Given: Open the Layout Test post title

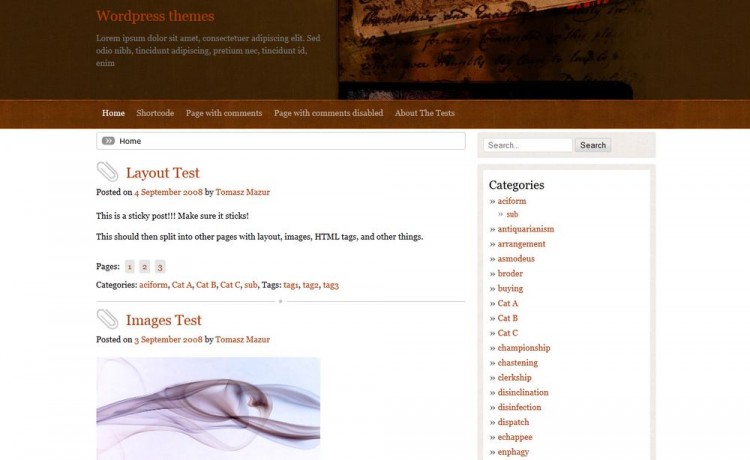Looking at the screenshot, I should [x=162, y=173].
